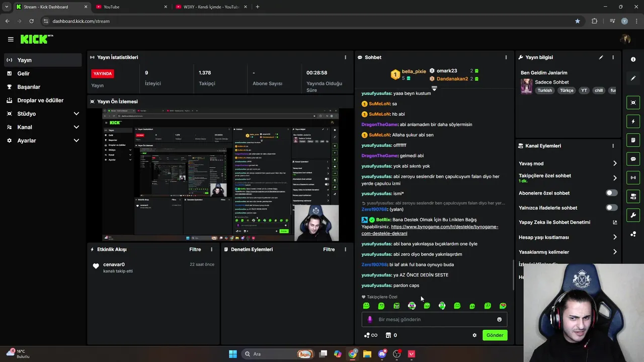Click the channel points infinity icon
Image resolution: width=644 pixels, height=362 pixels.
coord(370,335)
